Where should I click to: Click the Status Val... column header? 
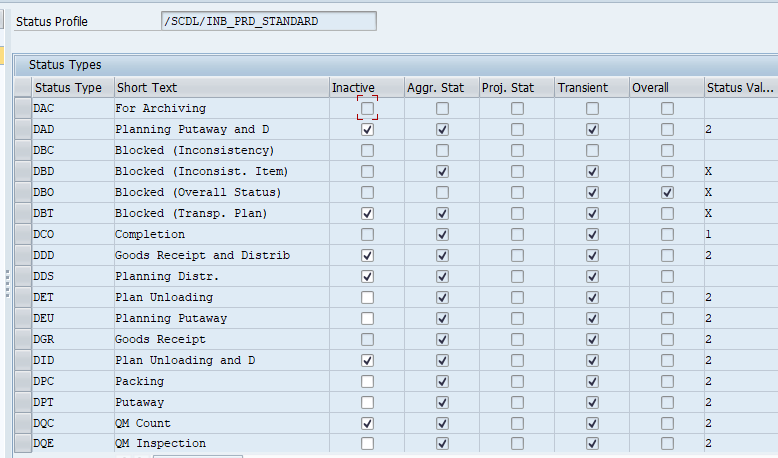pyautogui.click(x=738, y=88)
